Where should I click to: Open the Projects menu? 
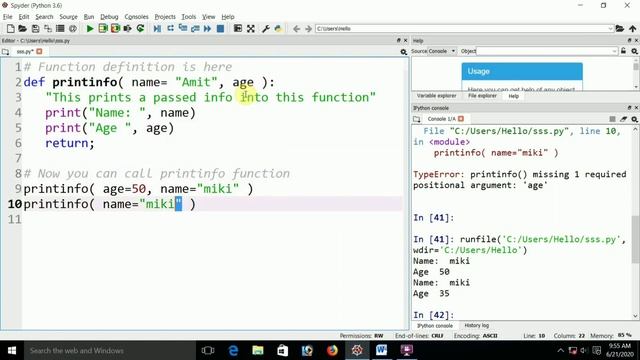coord(165,17)
